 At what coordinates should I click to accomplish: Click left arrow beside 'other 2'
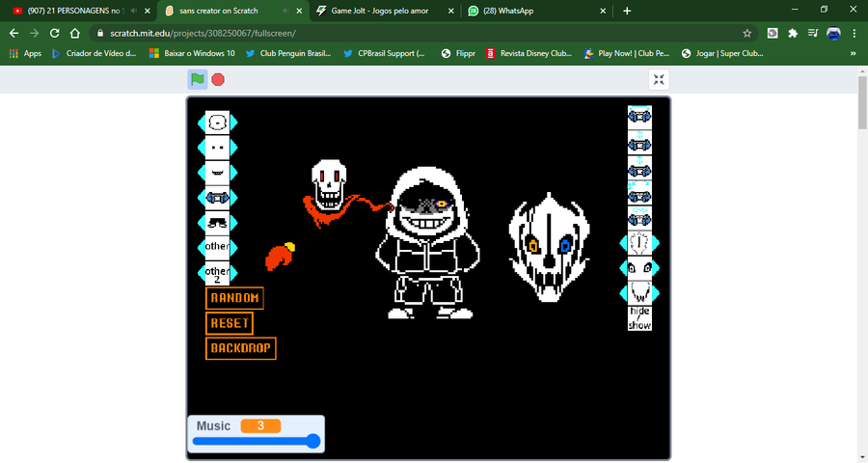202,272
